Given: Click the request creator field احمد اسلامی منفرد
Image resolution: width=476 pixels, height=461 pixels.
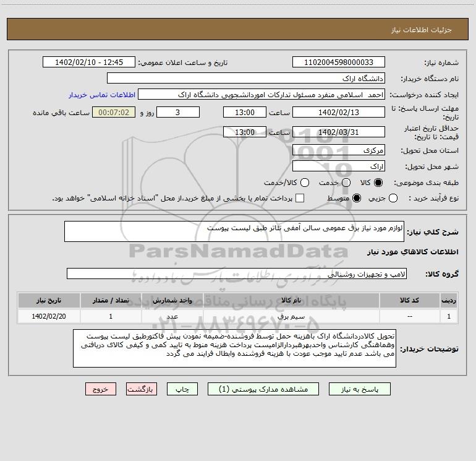Looking at the screenshot, I should pos(261,94).
